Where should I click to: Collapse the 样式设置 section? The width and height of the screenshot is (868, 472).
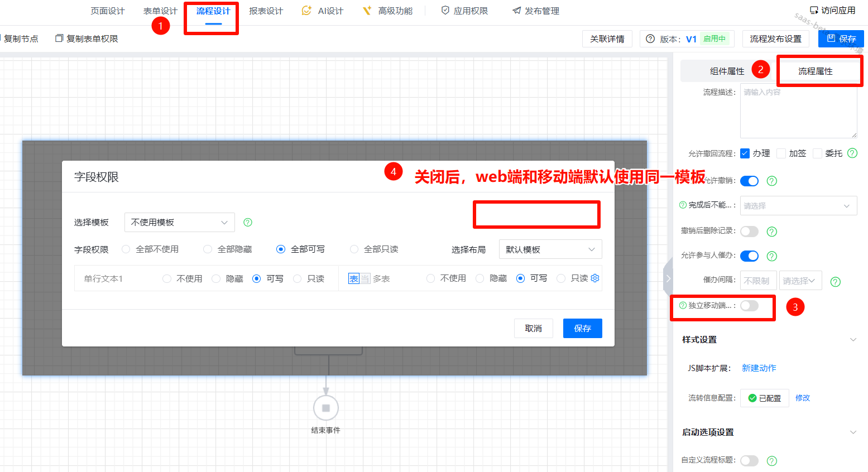(852, 340)
